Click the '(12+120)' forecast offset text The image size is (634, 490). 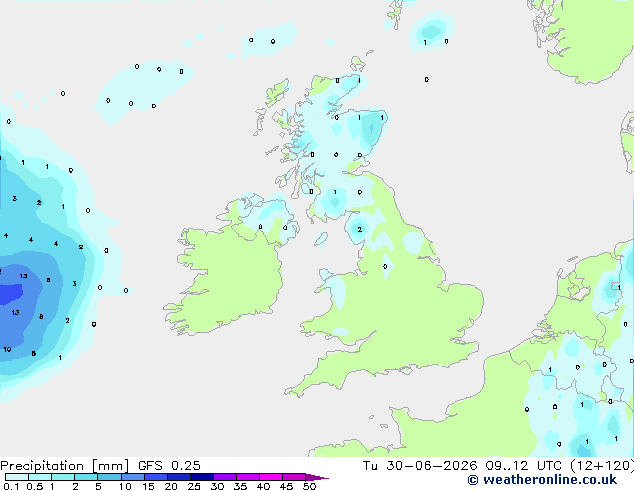pos(602,466)
